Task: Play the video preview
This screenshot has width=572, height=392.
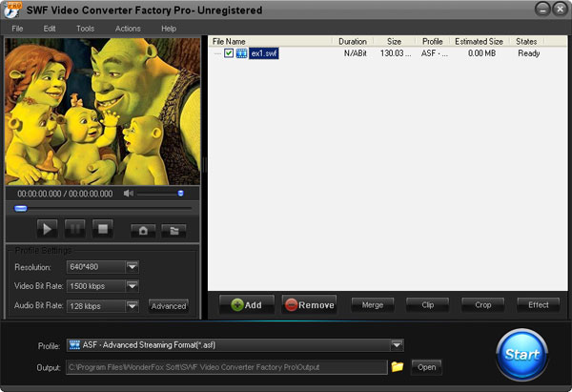Action: [x=47, y=229]
